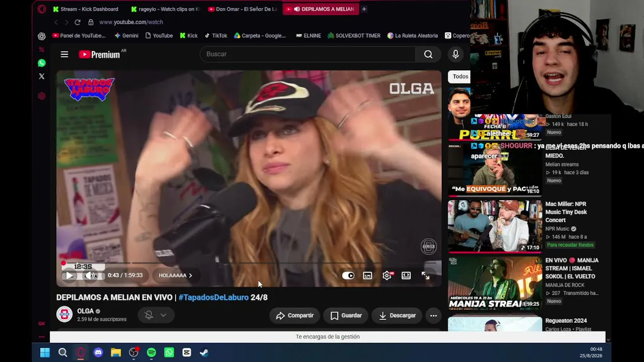Open the #TapadosDeLaburo hashtag link

pos(213,297)
